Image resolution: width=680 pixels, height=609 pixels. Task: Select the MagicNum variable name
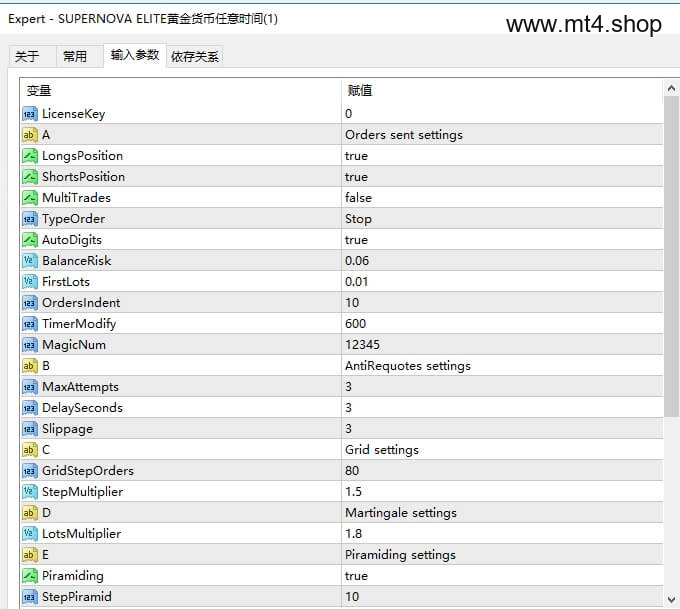pyautogui.click(x=74, y=345)
